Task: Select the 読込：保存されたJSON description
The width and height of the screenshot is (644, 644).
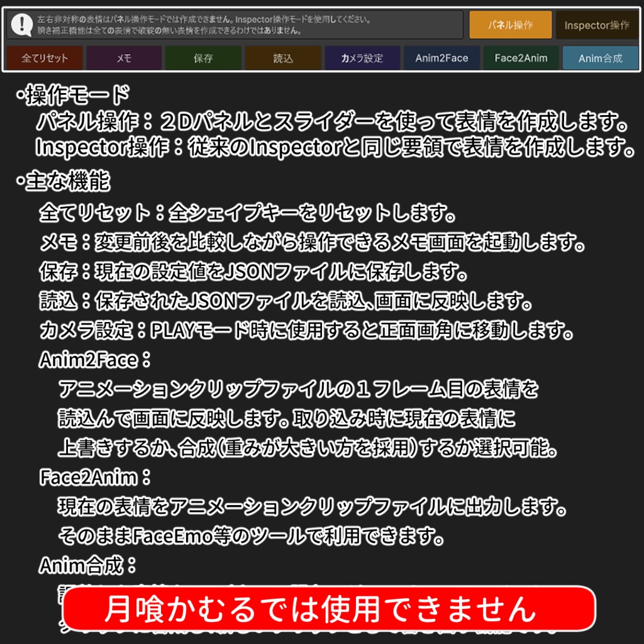Action: point(286,301)
